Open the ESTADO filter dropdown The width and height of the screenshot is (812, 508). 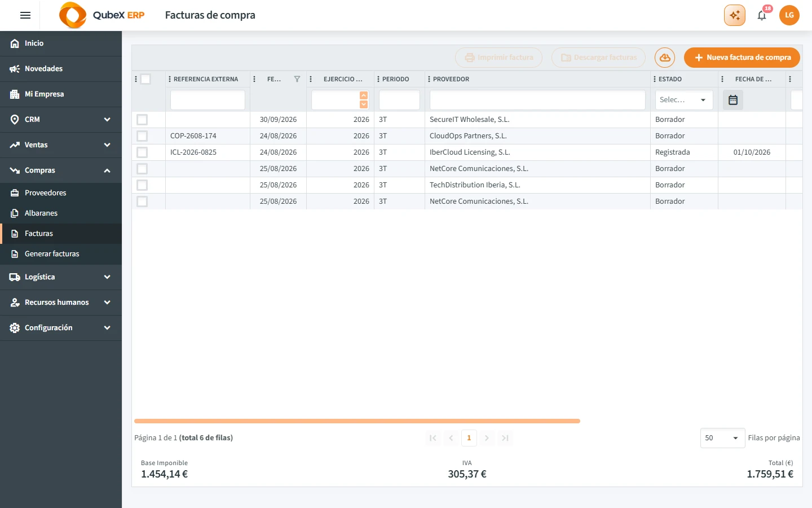(x=684, y=100)
